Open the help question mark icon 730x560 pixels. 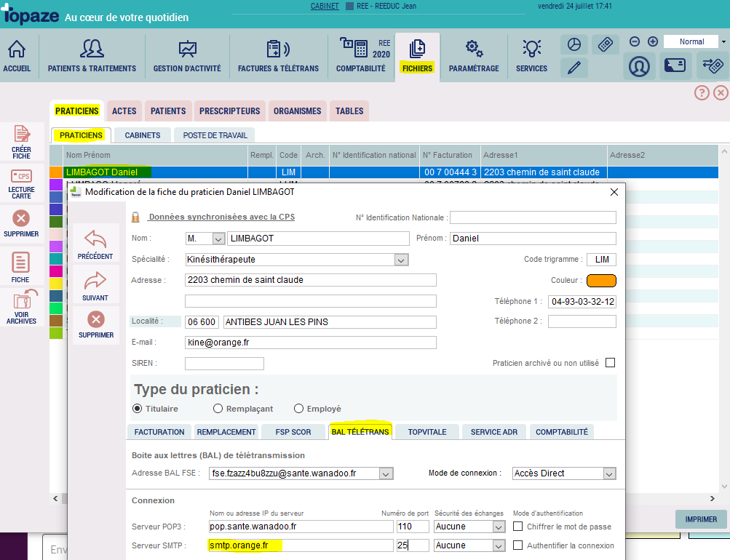point(702,93)
